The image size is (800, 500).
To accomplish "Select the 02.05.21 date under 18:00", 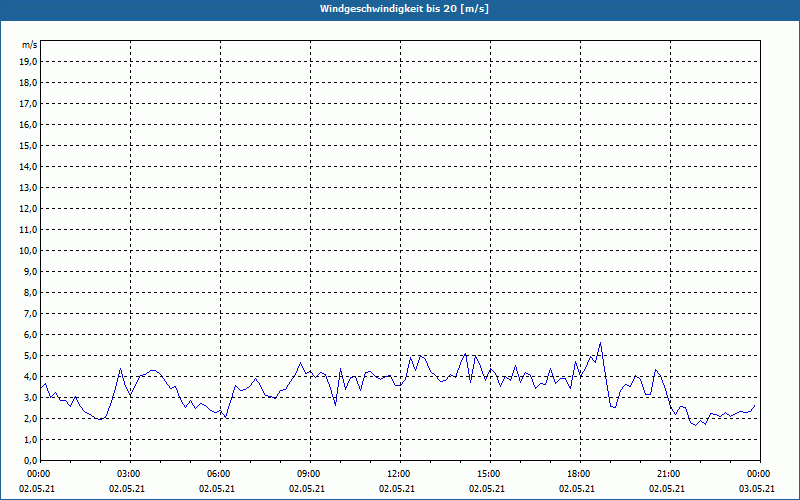I will tap(577, 489).
